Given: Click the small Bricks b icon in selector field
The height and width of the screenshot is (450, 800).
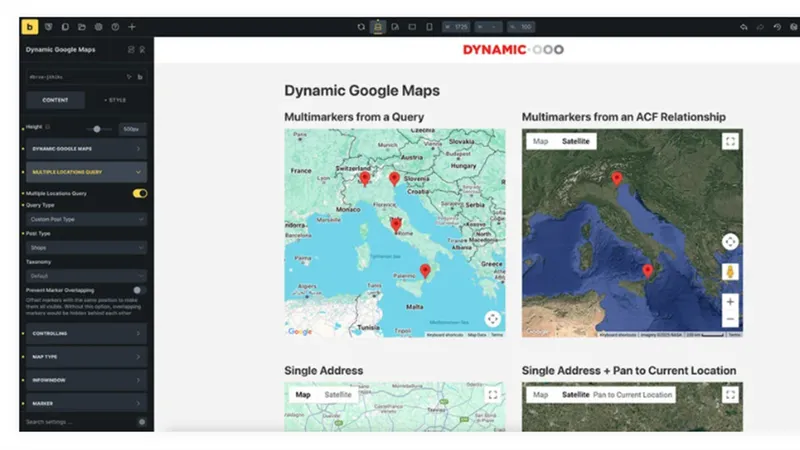Looking at the screenshot, I should pyautogui.click(x=140, y=77).
